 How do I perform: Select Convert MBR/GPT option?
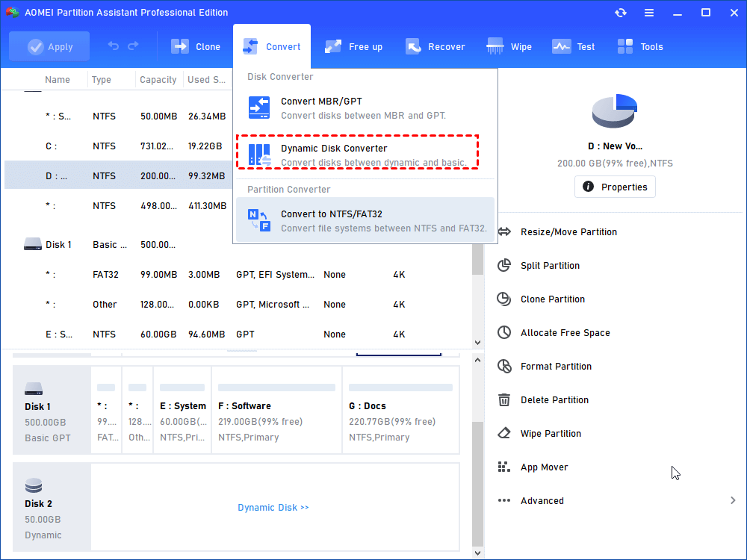point(365,108)
